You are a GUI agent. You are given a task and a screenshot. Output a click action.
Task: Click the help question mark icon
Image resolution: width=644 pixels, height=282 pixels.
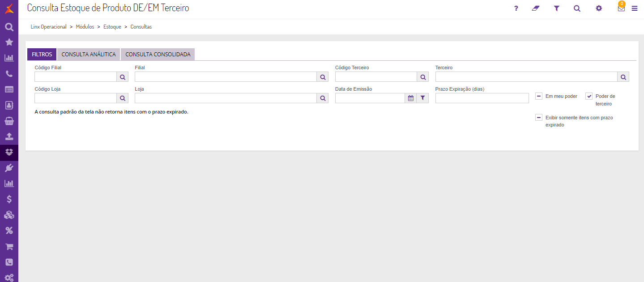[x=516, y=8]
